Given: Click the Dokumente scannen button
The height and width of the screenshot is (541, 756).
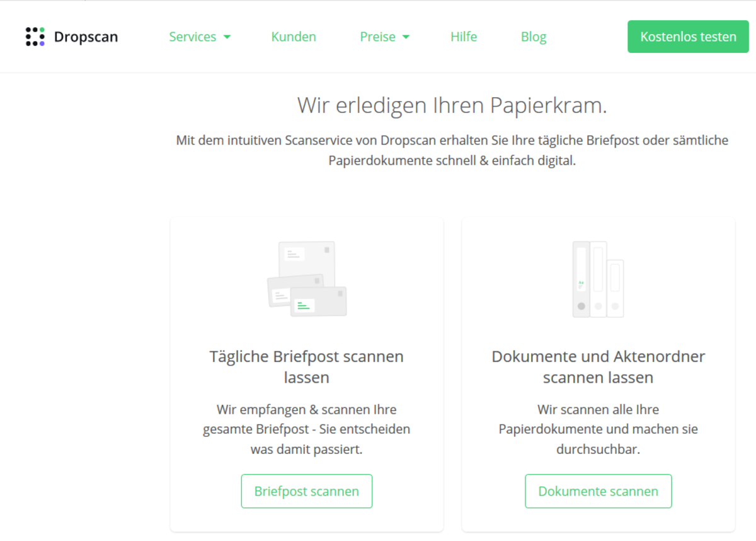Looking at the screenshot, I should point(598,491).
